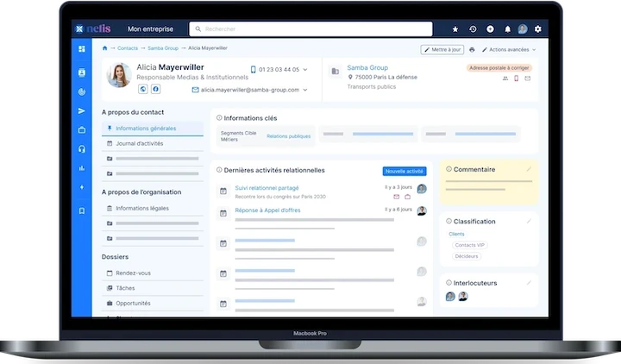Click calendar icon of Suivi relationnel row
This screenshot has height=364, width=621.
[223, 191]
